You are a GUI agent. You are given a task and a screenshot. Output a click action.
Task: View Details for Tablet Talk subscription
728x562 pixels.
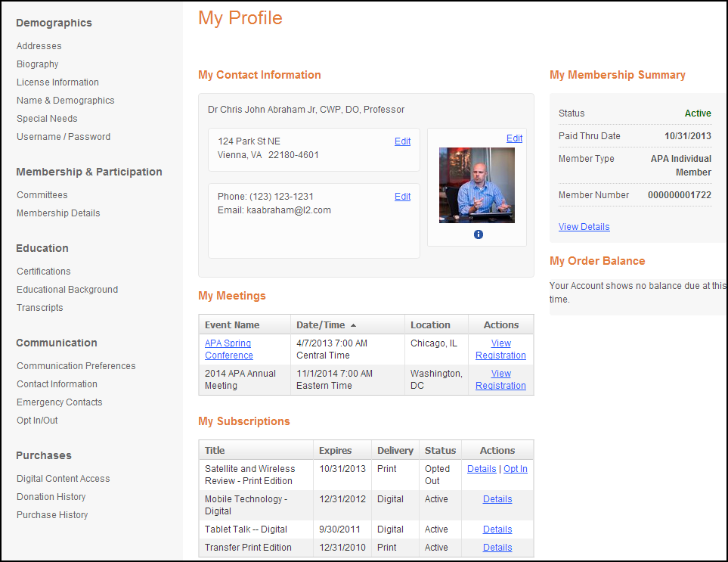[x=497, y=529]
